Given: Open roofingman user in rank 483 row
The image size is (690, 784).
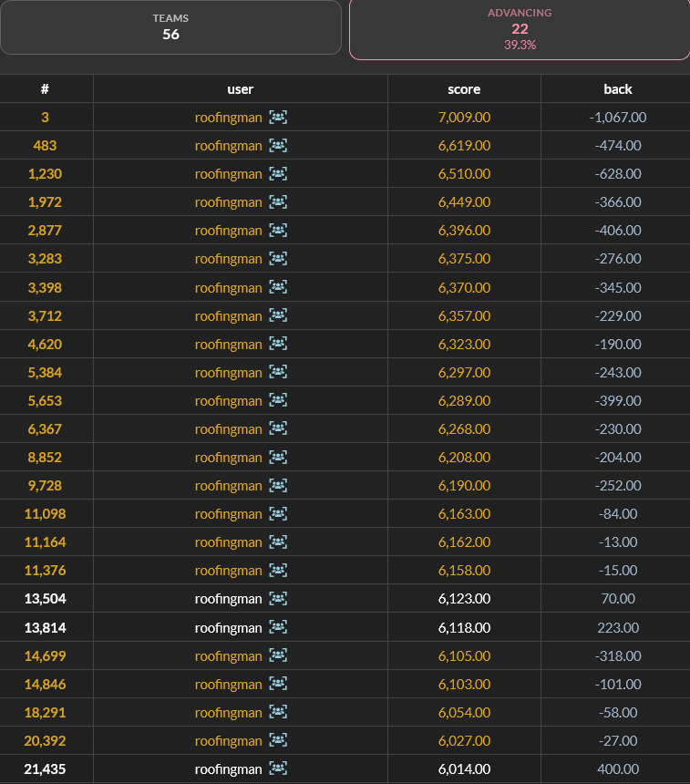Looking at the screenshot, I should [x=228, y=146].
